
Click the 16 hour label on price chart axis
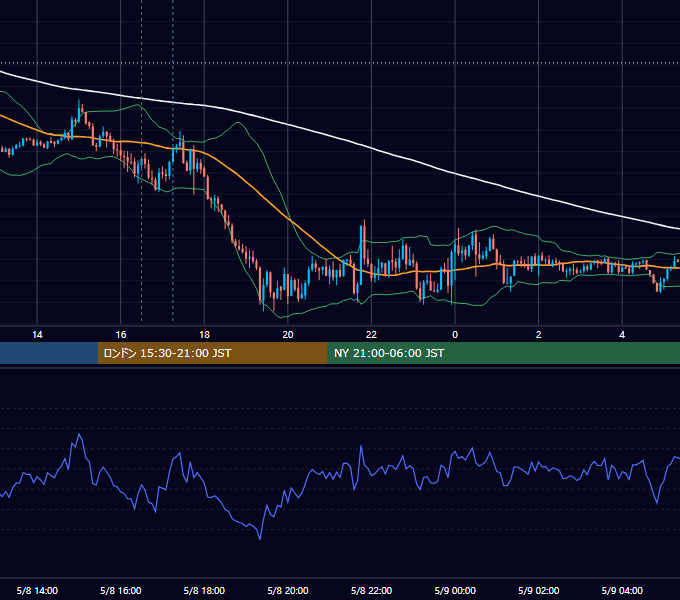121,335
